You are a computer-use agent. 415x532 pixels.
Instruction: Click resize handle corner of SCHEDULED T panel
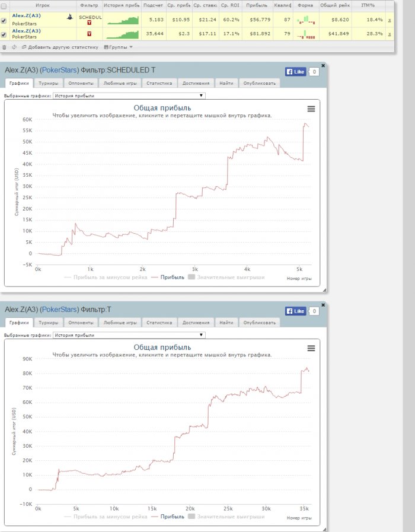point(324,290)
